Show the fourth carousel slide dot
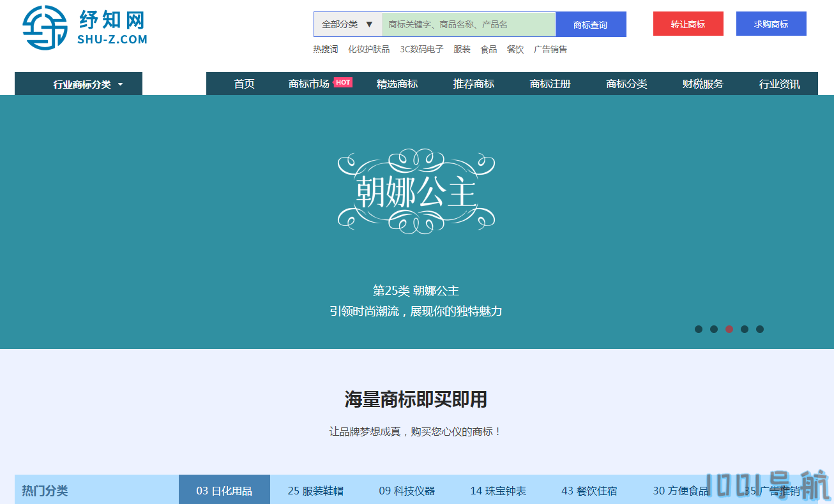 pos(745,329)
